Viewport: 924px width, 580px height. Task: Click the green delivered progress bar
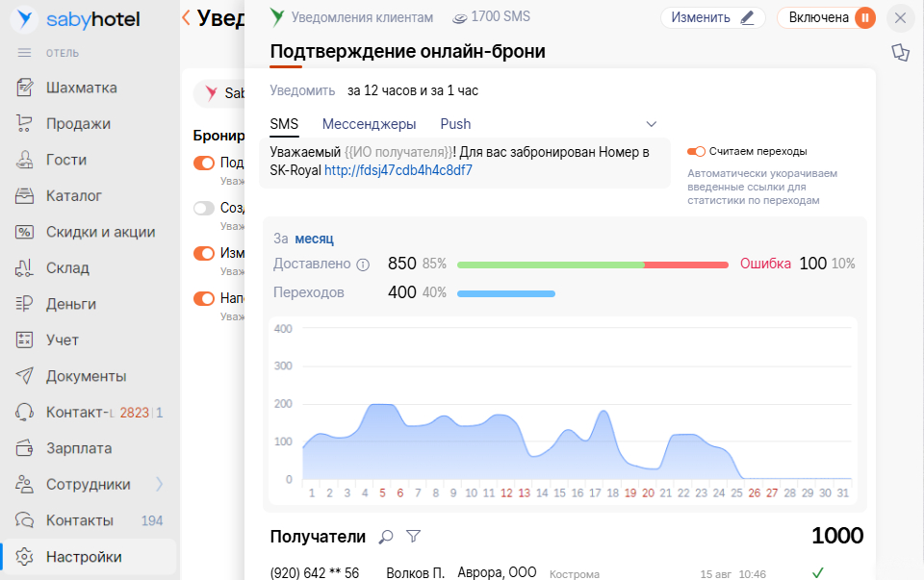(x=550, y=265)
